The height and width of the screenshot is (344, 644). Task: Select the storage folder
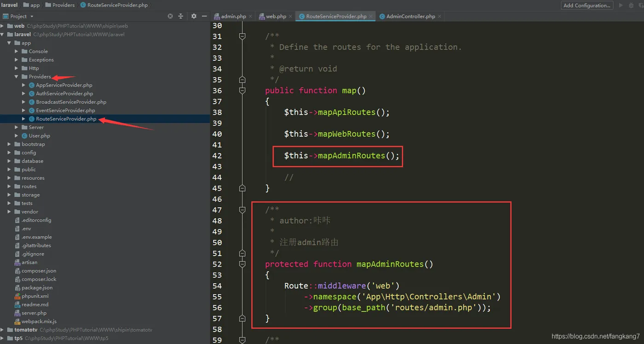coord(30,195)
